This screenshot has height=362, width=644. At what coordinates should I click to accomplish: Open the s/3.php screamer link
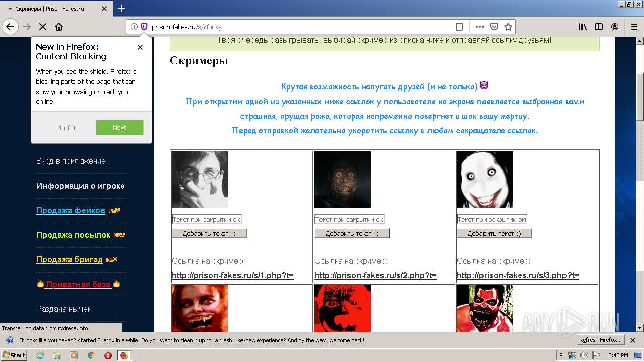pos(518,275)
